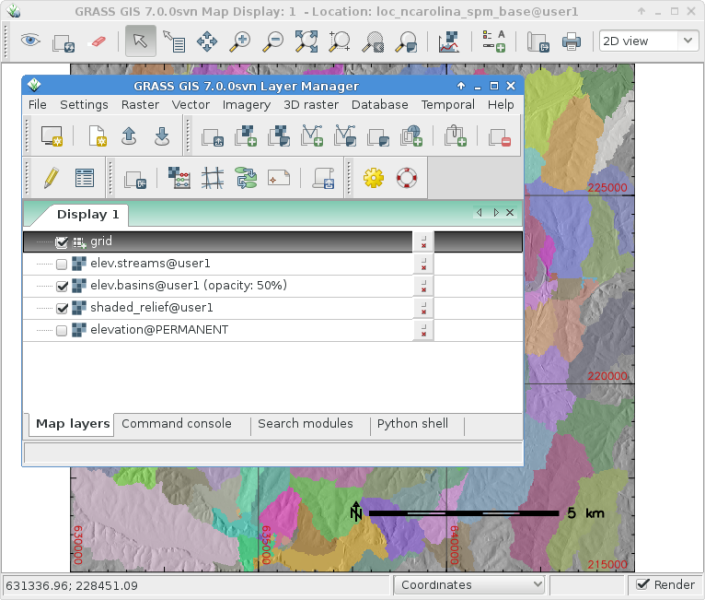Switch to the Command console tab
The height and width of the screenshot is (600, 705).
coord(177,424)
